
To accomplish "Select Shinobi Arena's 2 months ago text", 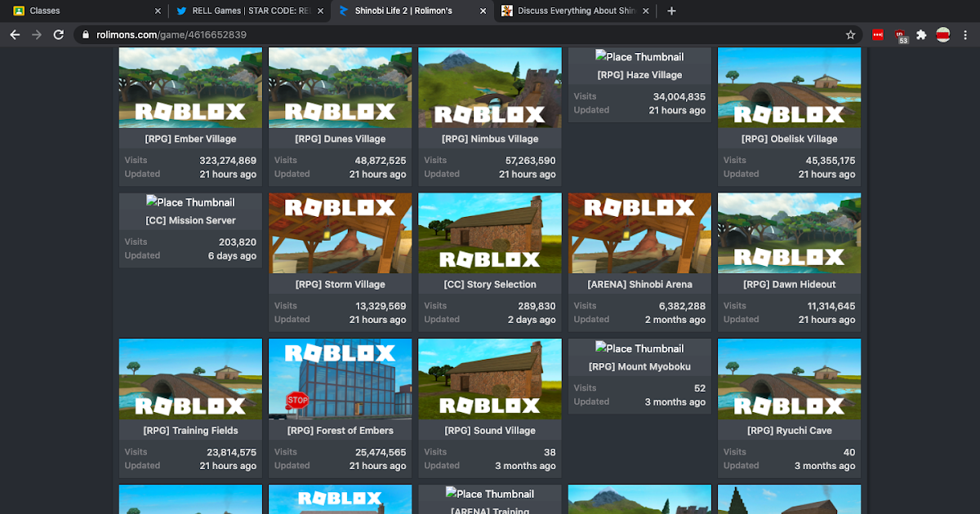I will (675, 320).
